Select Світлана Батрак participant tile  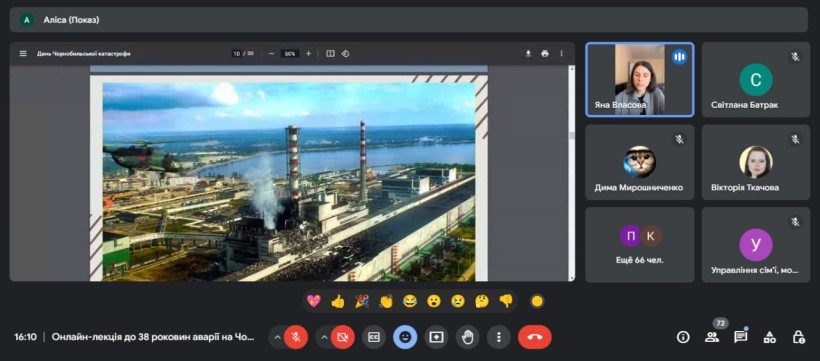pos(756,80)
